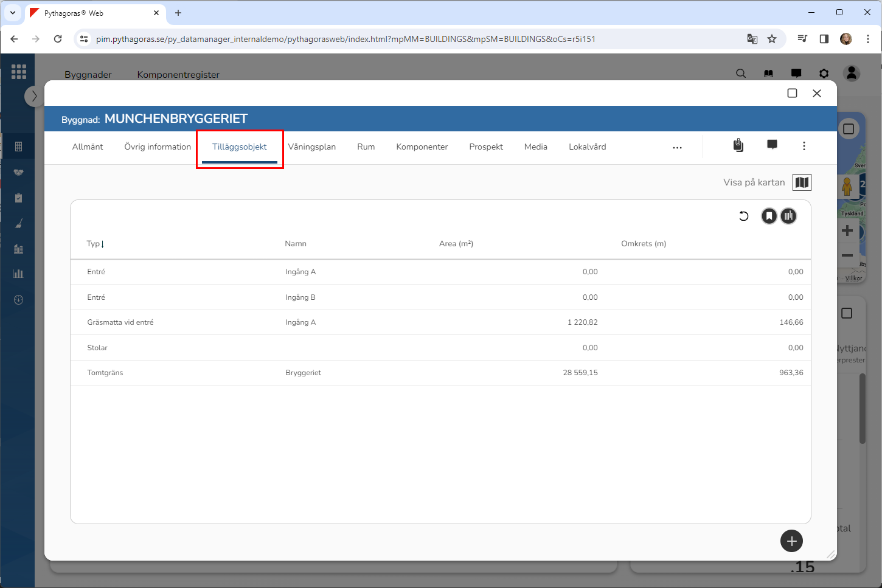The height and width of the screenshot is (588, 882).
Task: Bookmark this page with star icon
Action: pos(772,39)
